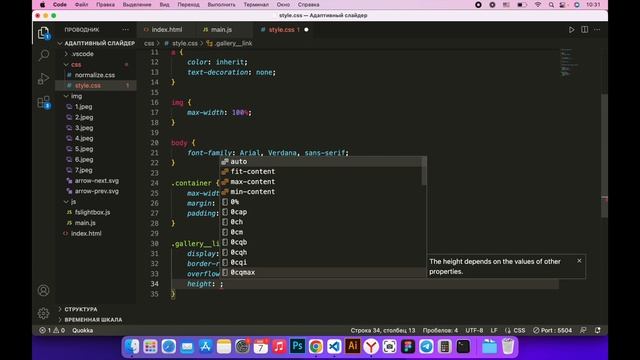Click the feedback icon in status bar
The image size is (640, 360).
[x=584, y=330]
